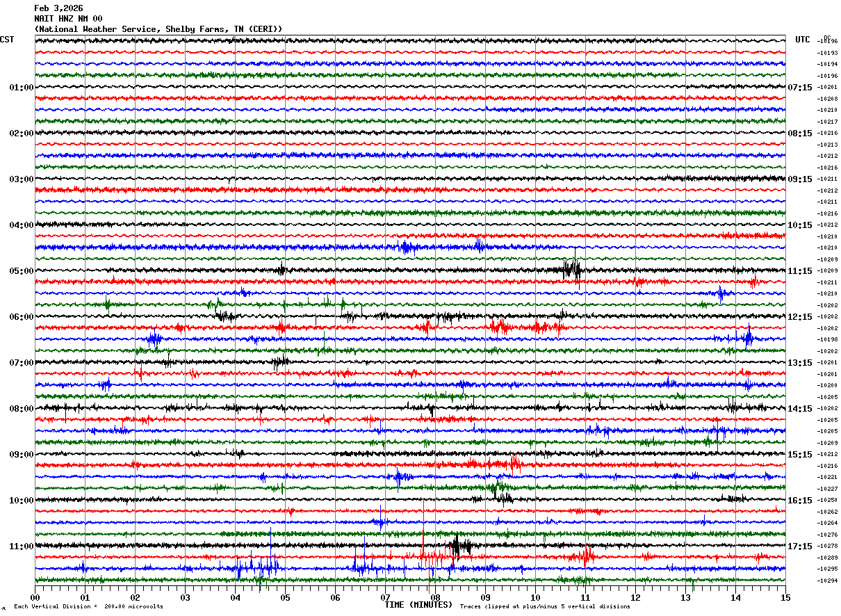Image resolution: width=841 pixels, height=616 pixels.
Task: Click the DC offset value -10193
Action: click(x=828, y=53)
